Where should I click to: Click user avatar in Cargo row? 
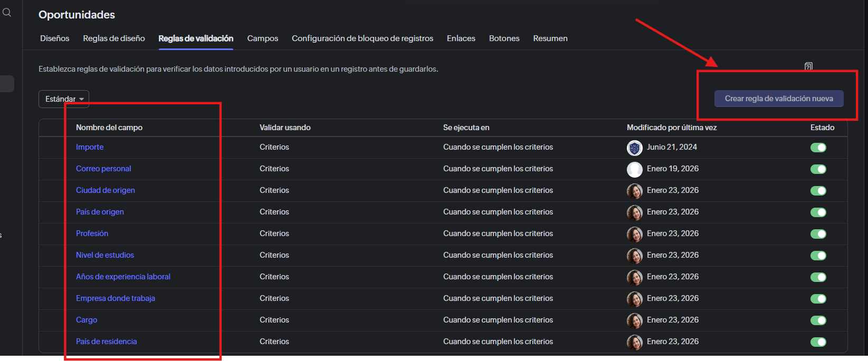[x=634, y=320]
